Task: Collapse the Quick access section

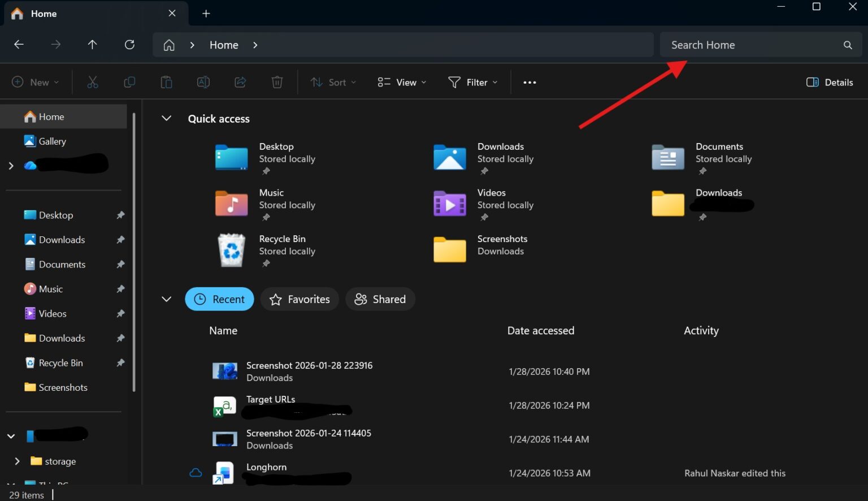Action: click(166, 118)
